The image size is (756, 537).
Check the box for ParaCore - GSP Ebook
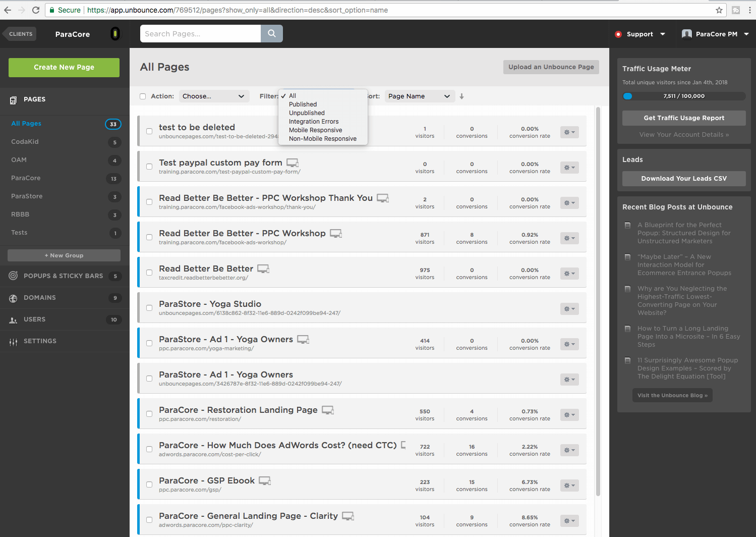(149, 485)
